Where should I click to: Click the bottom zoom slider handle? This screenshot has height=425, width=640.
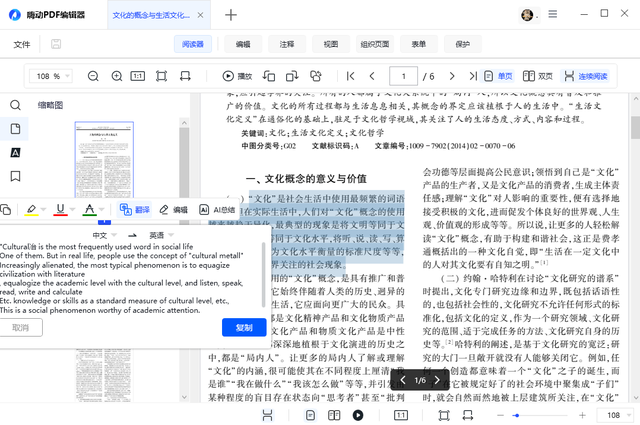pos(517,415)
